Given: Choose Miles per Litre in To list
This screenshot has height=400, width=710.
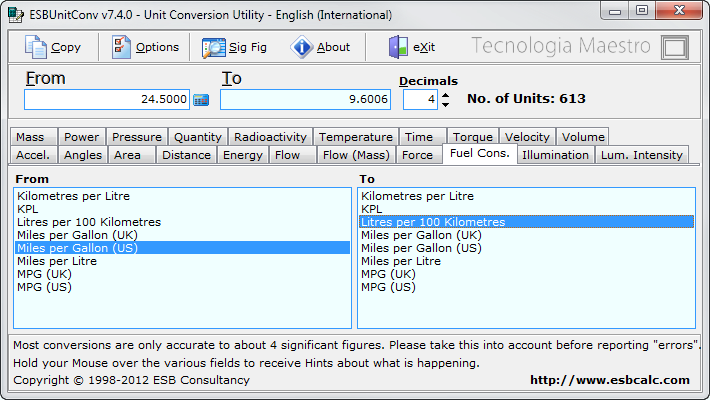Looking at the screenshot, I should click(x=526, y=261).
